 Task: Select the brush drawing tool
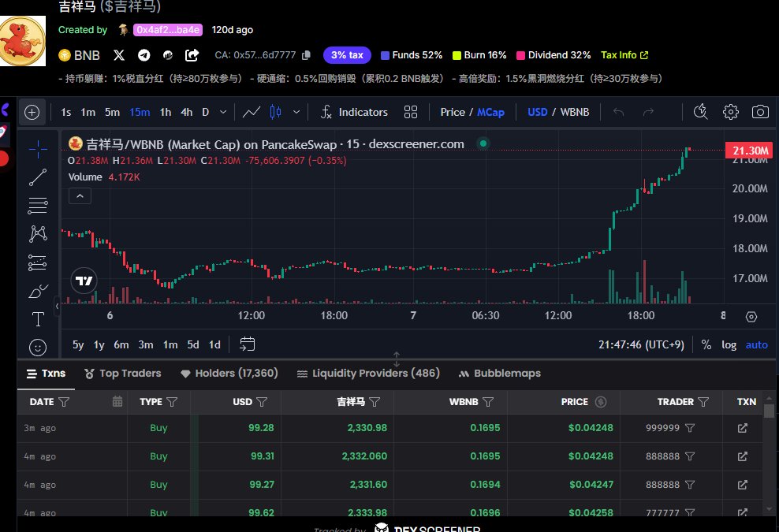coord(38,291)
